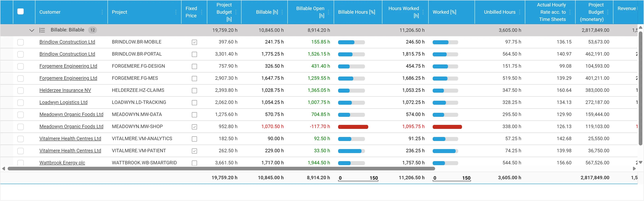
Task: Click the Billable Hours [%] 0–150 range filter
Action: coord(358,178)
